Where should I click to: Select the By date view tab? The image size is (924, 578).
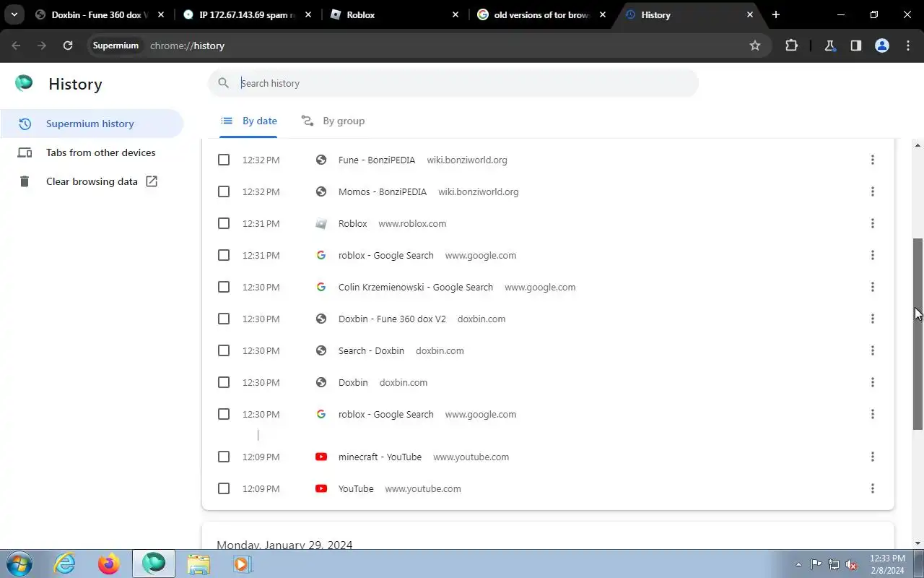[x=249, y=121]
